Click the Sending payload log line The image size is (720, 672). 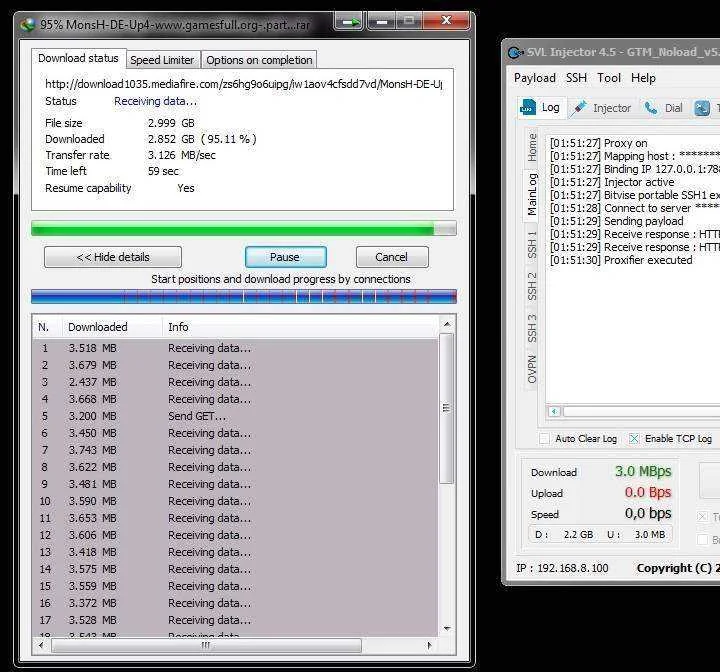[617, 221]
